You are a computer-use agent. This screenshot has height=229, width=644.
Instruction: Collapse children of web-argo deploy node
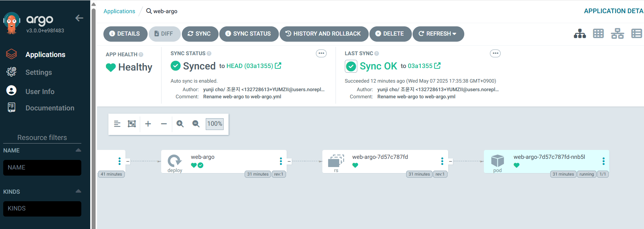pos(289,161)
